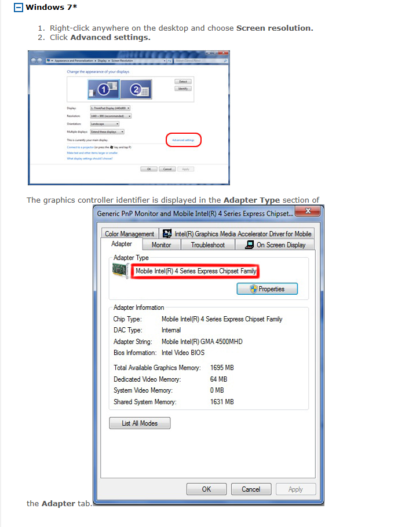Click the Advanced settings link
This screenshot has height=527, width=420.
(x=183, y=140)
